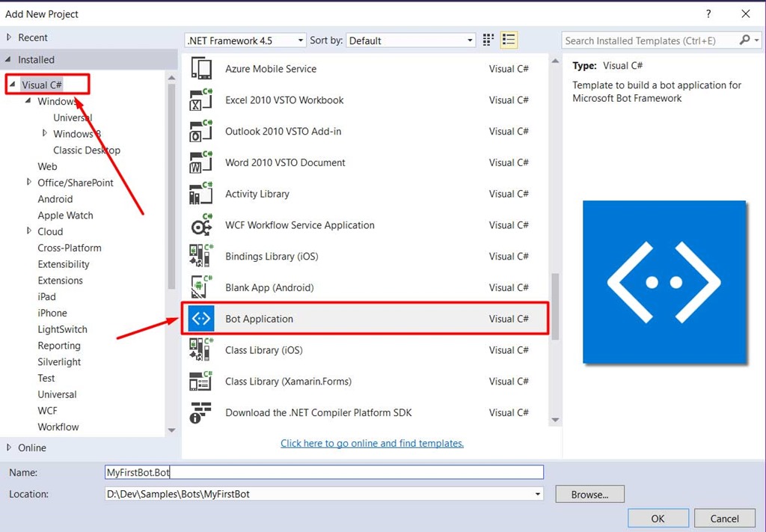
Task: Select the Word 2010 VSTO Document template
Action: (x=200, y=162)
